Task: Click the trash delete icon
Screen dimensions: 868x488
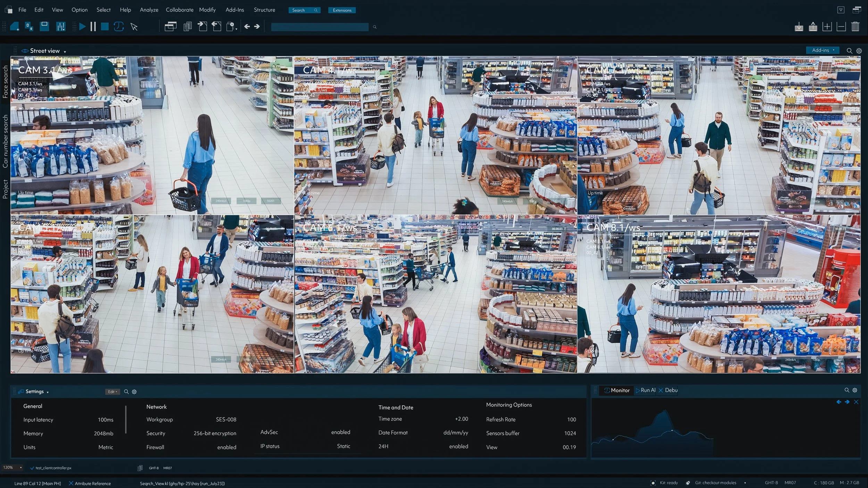Action: tap(856, 27)
